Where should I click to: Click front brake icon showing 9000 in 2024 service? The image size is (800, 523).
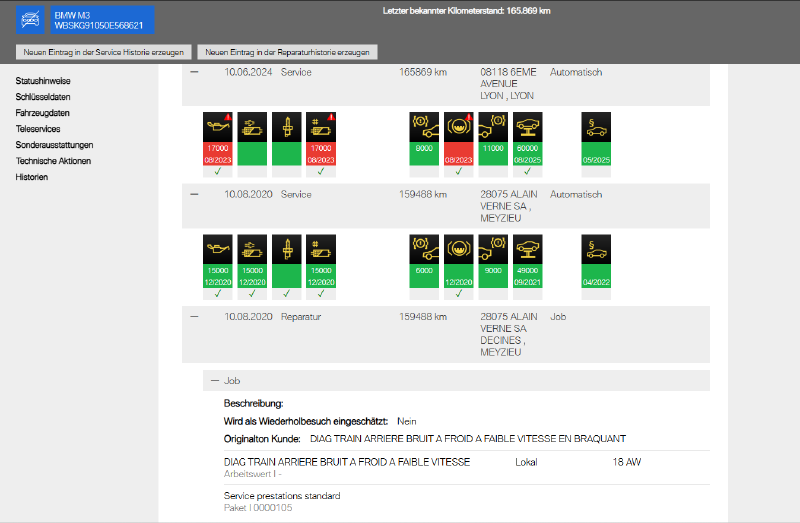tap(424, 127)
